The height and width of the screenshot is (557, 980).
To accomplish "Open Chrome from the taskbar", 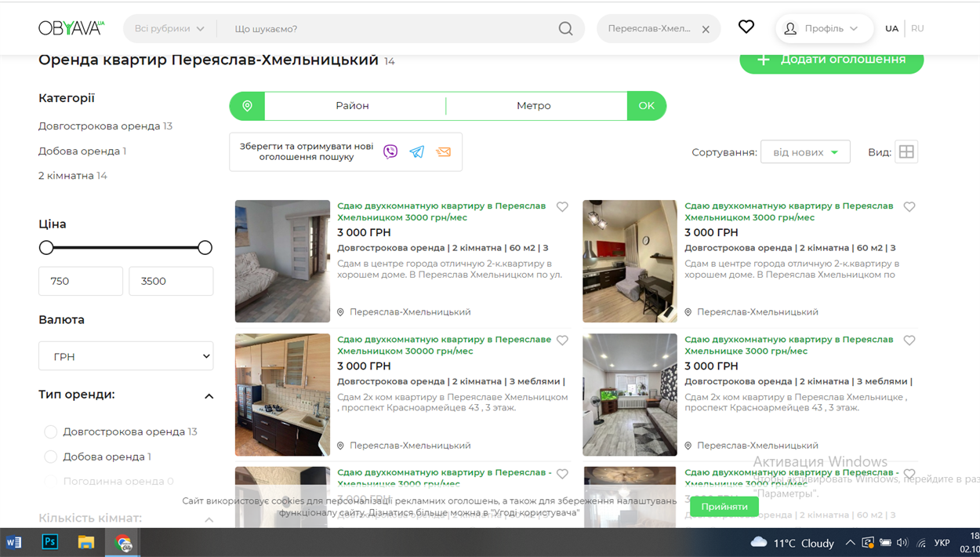I will coord(123,542).
